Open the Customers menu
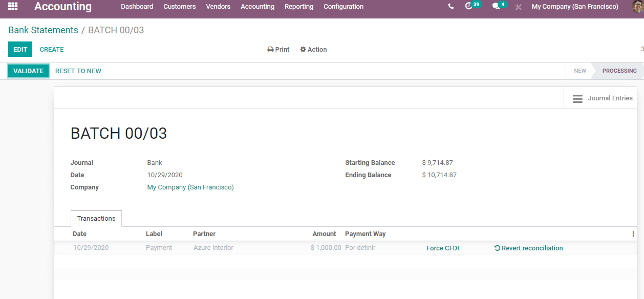Viewport: 644px width, 299px height. 180,7
